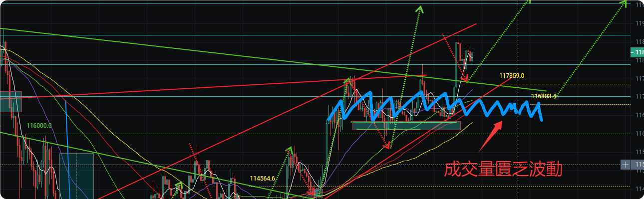The height and width of the screenshot is (199, 644).
Task: Click the green 116000.0 level label
Action: click(39, 126)
